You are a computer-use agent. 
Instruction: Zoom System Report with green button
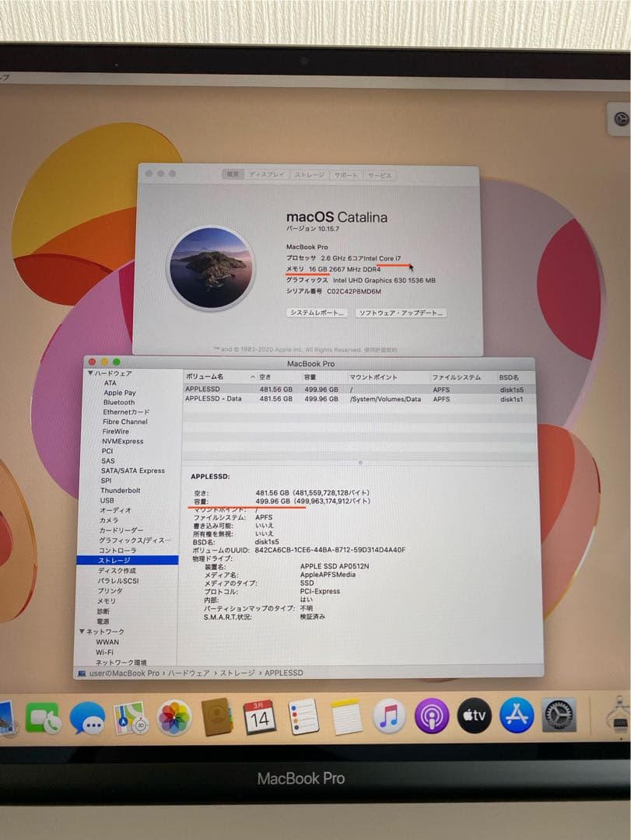(117, 362)
